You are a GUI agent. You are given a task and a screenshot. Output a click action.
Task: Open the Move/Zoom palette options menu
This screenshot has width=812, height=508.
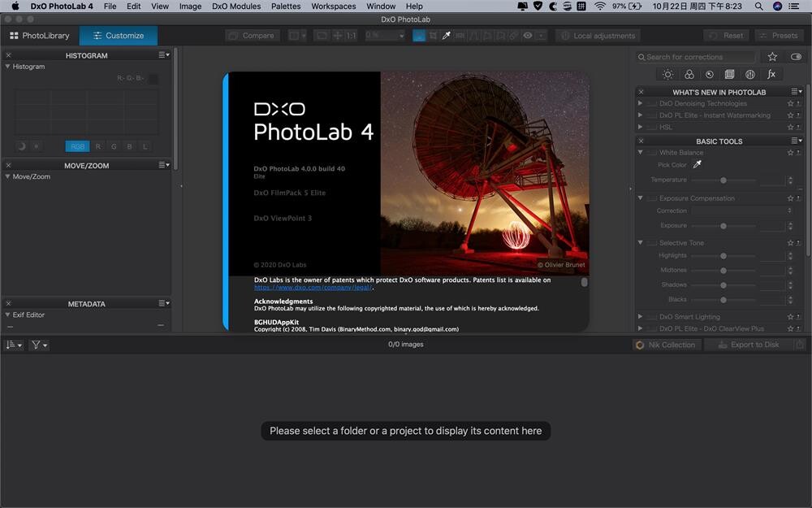point(164,165)
